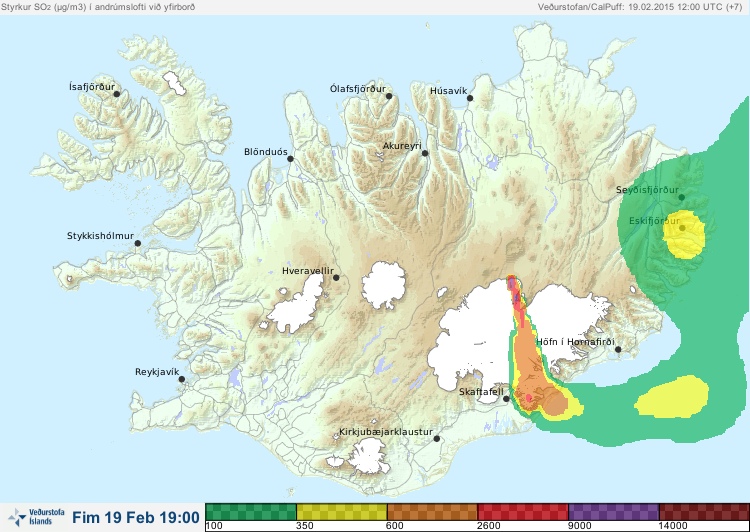Click the yellow SO2 patch over Eskifjörður
Image resolution: width=750 pixels, height=532 pixels.
click(x=684, y=234)
